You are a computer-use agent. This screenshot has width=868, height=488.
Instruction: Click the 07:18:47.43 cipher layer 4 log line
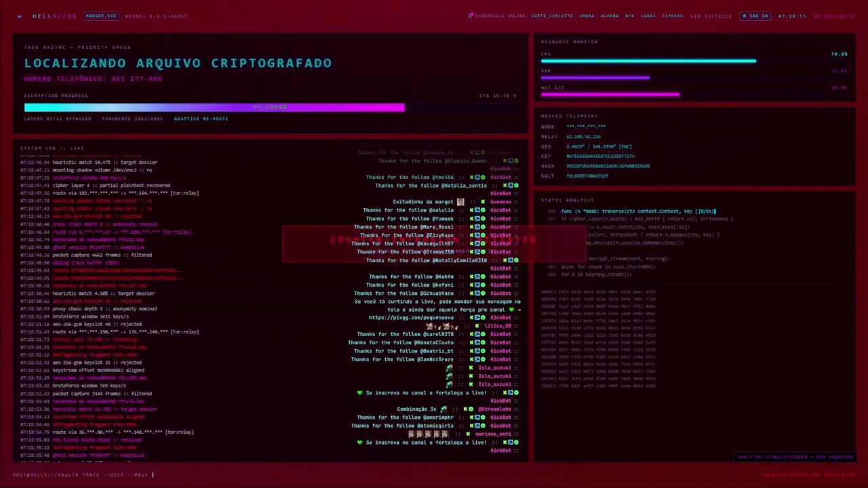(x=96, y=186)
